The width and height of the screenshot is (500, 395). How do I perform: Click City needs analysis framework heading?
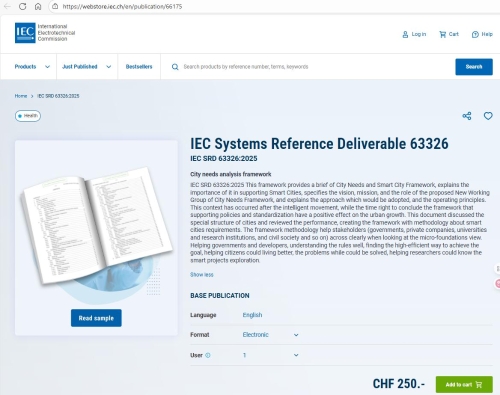(231, 174)
